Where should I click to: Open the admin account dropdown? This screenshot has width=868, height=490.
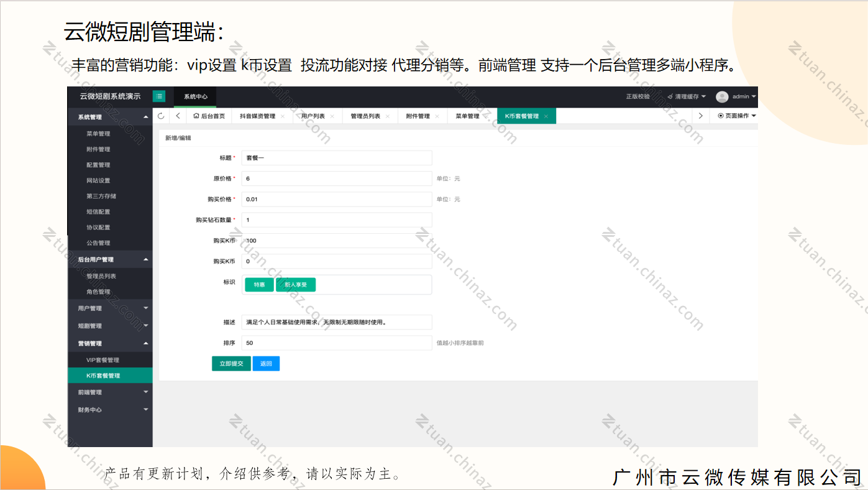[x=744, y=96]
